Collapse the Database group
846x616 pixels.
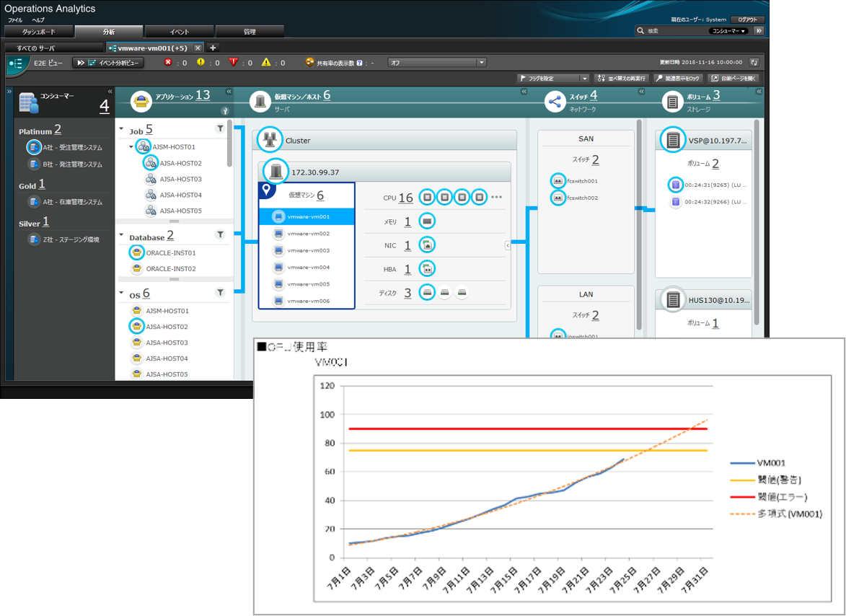(121, 234)
